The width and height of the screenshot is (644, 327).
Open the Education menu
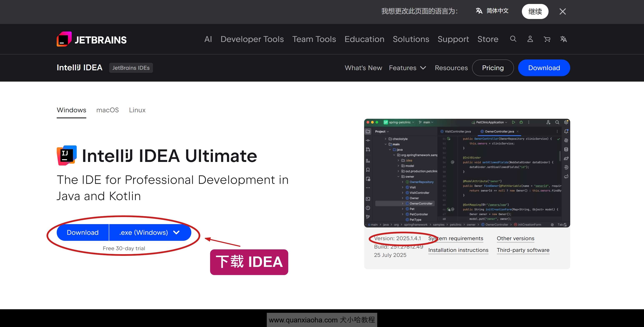point(364,39)
